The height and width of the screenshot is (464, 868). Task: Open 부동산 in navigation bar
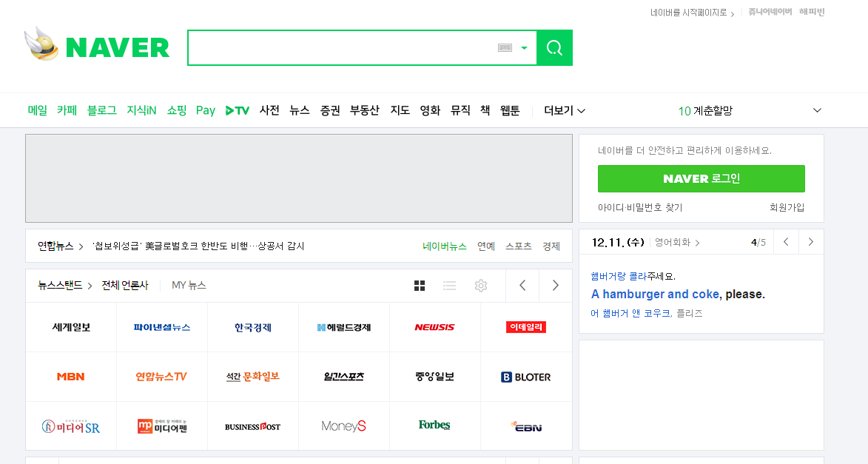[x=365, y=111]
